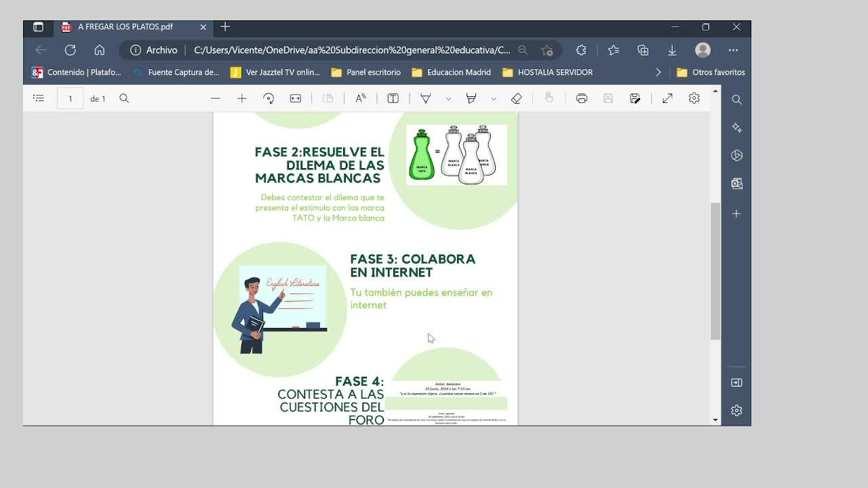This screenshot has height=488, width=868.
Task: Open PDF toolbar settings gear
Action: (694, 98)
